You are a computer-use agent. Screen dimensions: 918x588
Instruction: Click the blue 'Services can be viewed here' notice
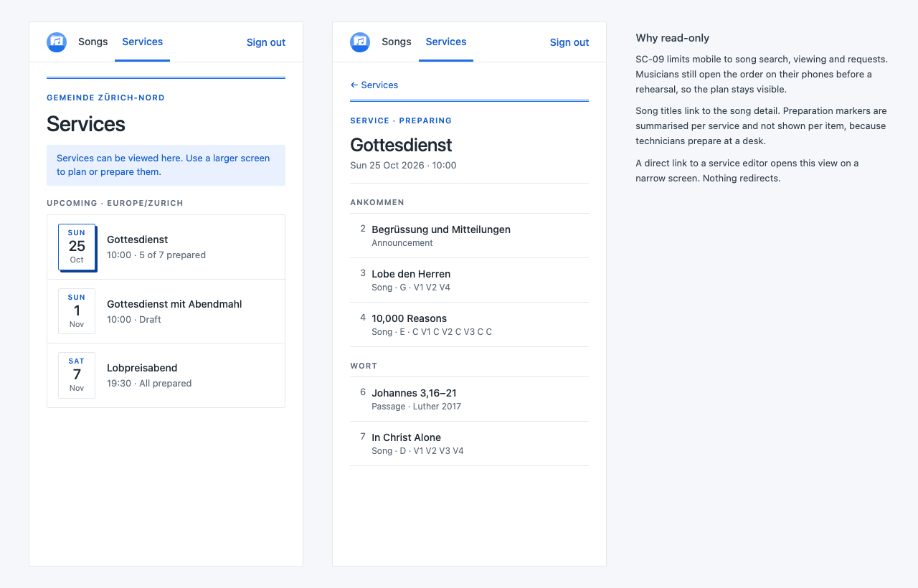tap(166, 165)
